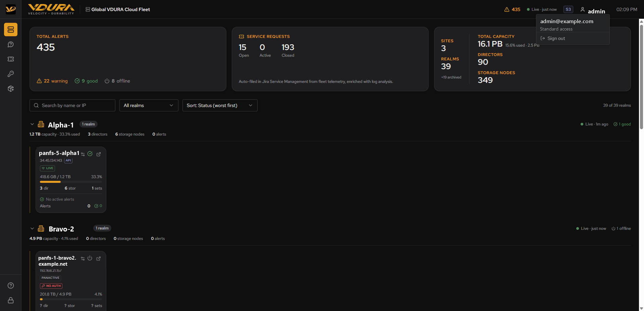Open the admin user menu
The width and height of the screenshot is (644, 311).
click(x=593, y=10)
